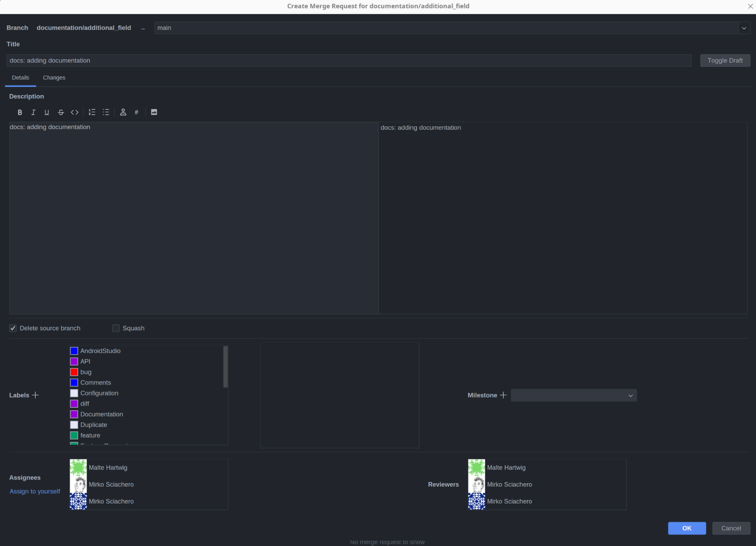Insert inline code block icon
The width and height of the screenshot is (756, 546).
pos(75,112)
